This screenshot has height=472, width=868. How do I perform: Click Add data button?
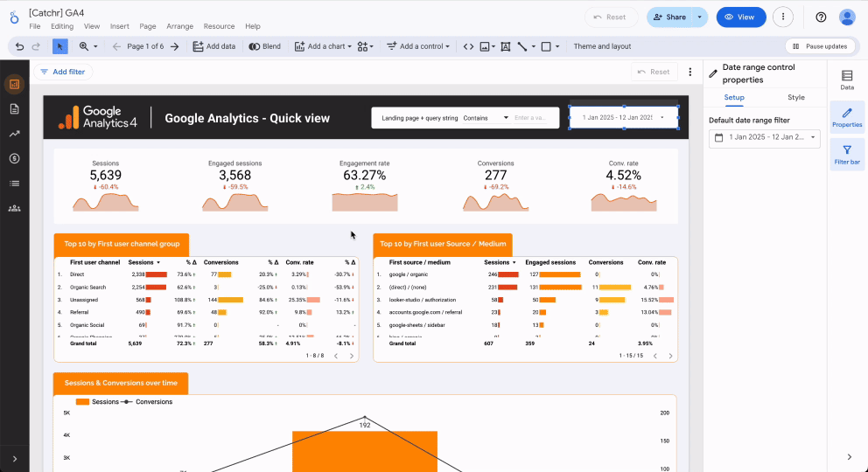[214, 46]
